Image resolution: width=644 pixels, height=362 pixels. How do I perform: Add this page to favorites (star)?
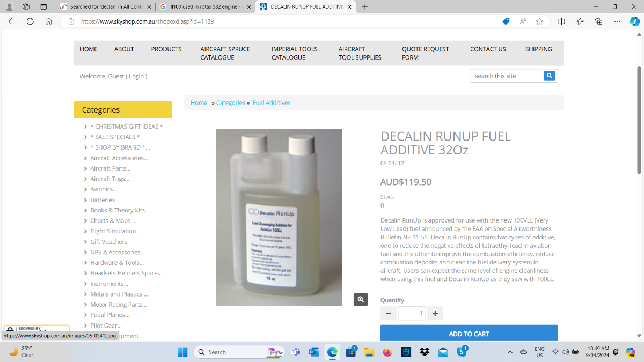coord(539,21)
